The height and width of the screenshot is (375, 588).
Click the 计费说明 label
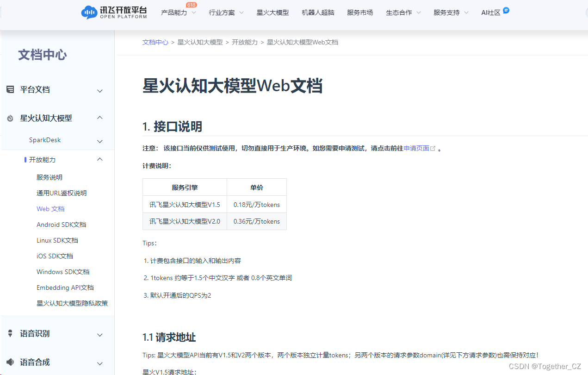(x=157, y=166)
